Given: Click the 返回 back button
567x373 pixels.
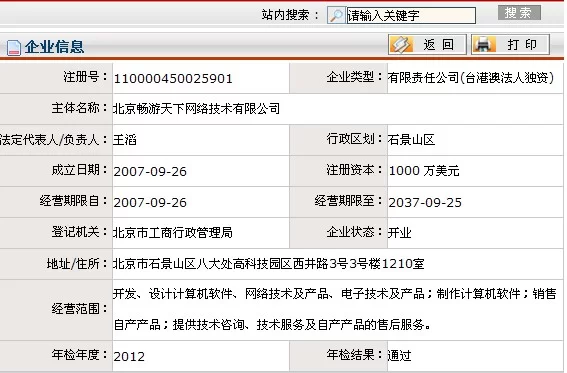Looking at the screenshot, I should pyautogui.click(x=427, y=44).
